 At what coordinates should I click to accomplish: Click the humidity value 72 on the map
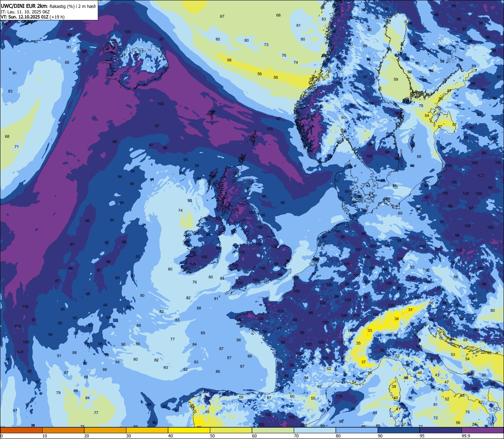click(435, 418)
